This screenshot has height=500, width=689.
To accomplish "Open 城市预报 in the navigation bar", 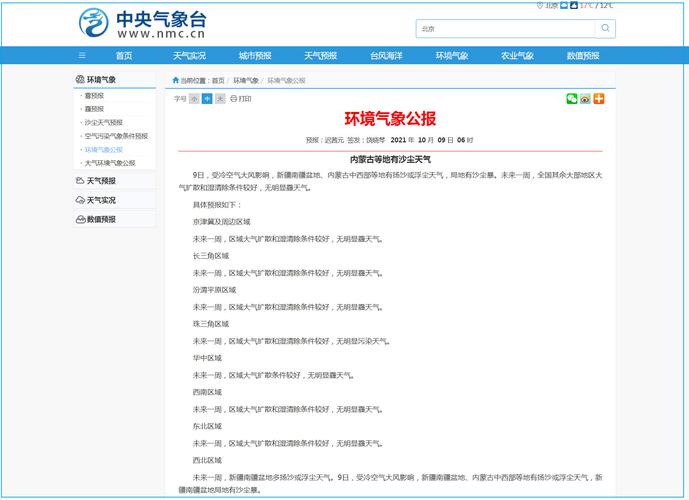I will coord(255,55).
